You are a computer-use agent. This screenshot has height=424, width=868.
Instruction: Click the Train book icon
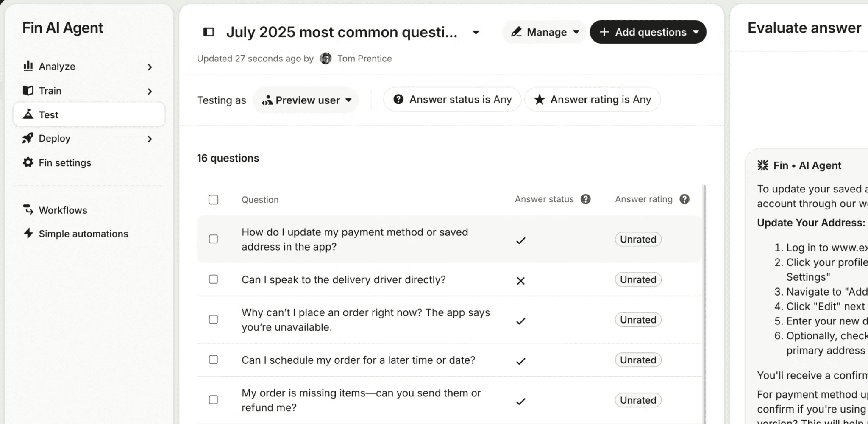click(x=28, y=90)
